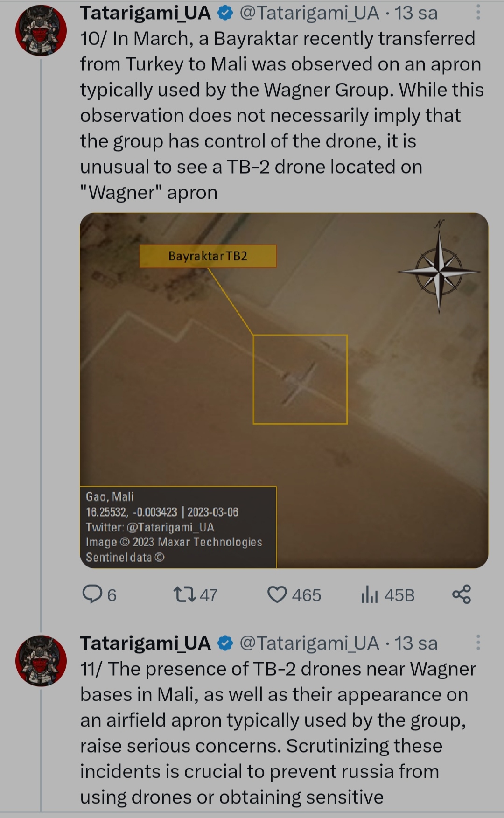Tap verified badge on the 11/ tweet
Image resolution: width=504 pixels, height=818 pixels.
coord(225,643)
